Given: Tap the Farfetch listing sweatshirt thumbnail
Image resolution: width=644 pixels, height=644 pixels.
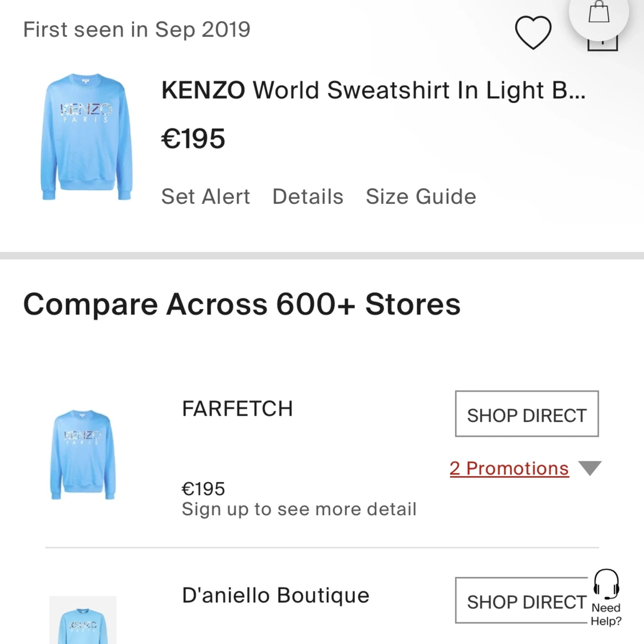Looking at the screenshot, I should (x=83, y=454).
